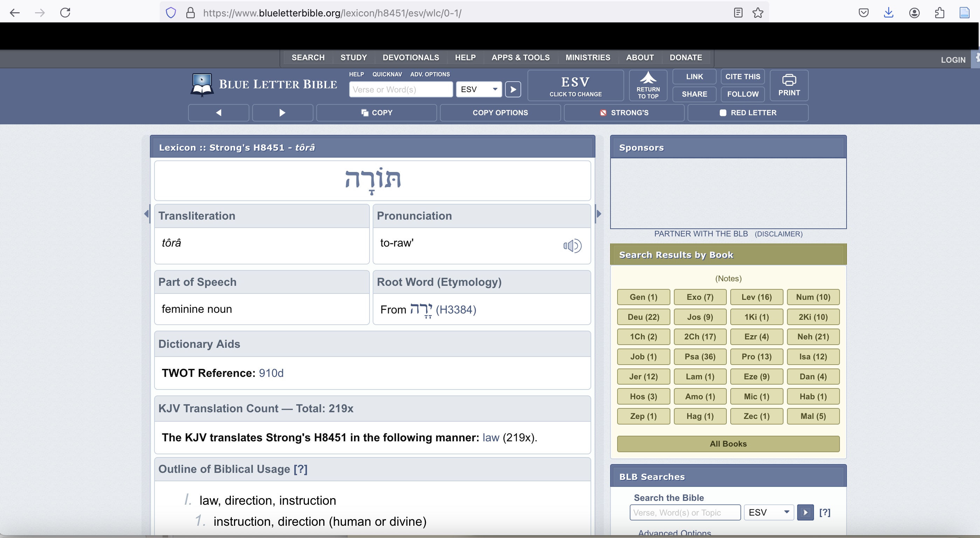This screenshot has height=538, width=980.
Task: Open the Firefox account icon
Action: point(914,13)
